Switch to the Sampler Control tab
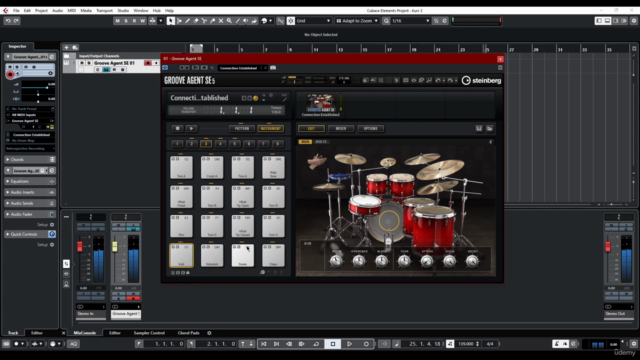The image size is (640, 360). tap(149, 333)
